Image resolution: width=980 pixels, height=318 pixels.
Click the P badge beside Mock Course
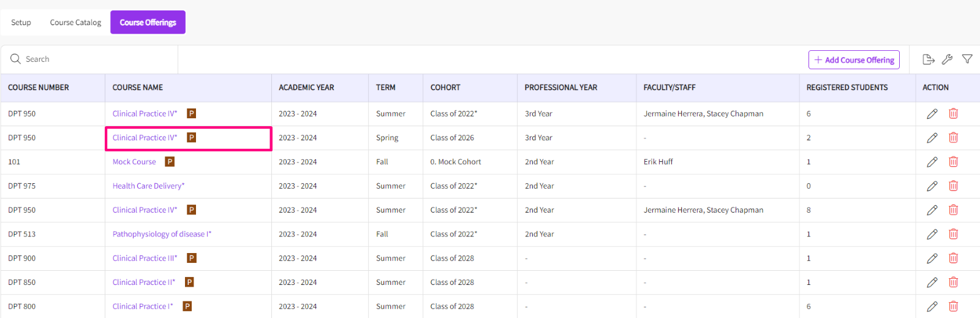pos(170,162)
